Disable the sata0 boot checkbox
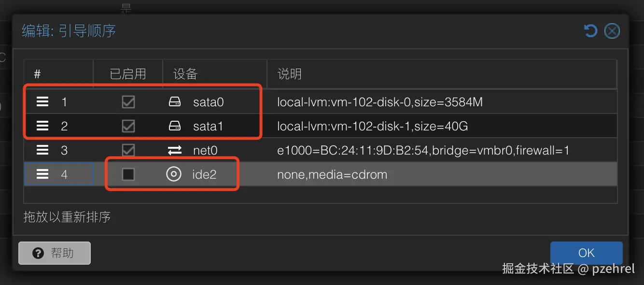 pos(128,102)
